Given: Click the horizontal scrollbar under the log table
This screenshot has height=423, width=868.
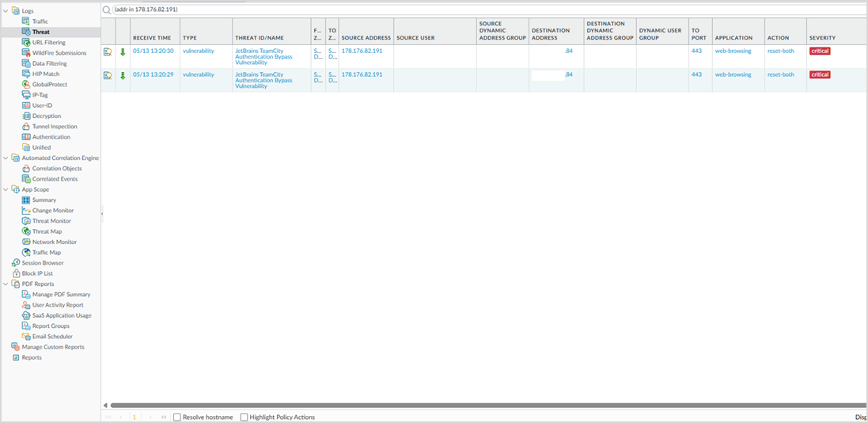Looking at the screenshot, I should [487, 406].
